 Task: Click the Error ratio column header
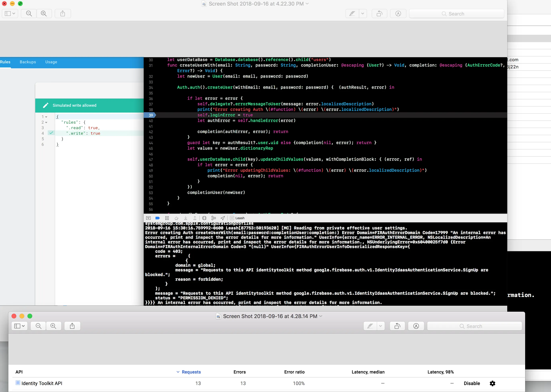pyautogui.click(x=294, y=372)
